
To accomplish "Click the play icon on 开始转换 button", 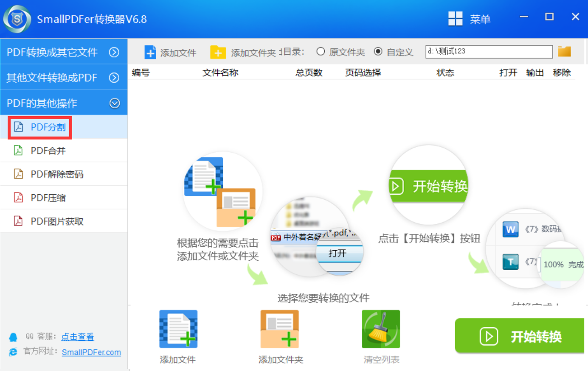I will point(489,336).
